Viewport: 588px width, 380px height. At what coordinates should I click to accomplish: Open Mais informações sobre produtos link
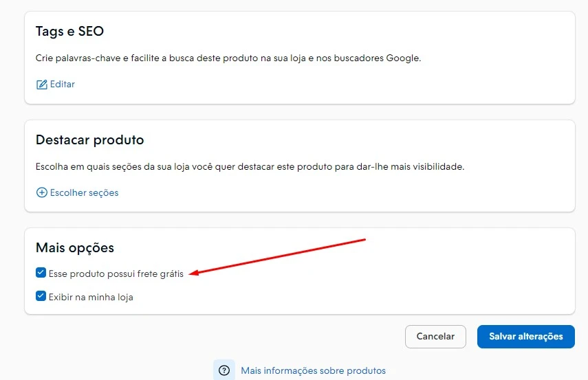pyautogui.click(x=313, y=371)
